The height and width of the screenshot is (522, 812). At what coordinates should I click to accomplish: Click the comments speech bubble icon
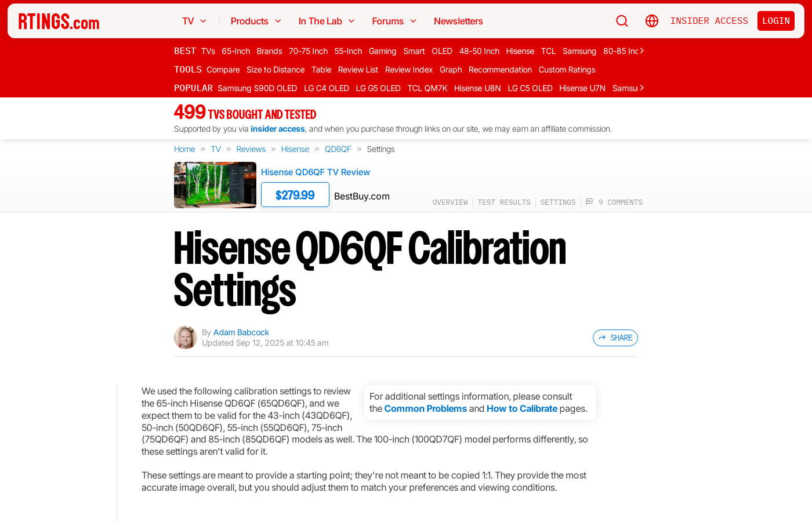point(589,202)
